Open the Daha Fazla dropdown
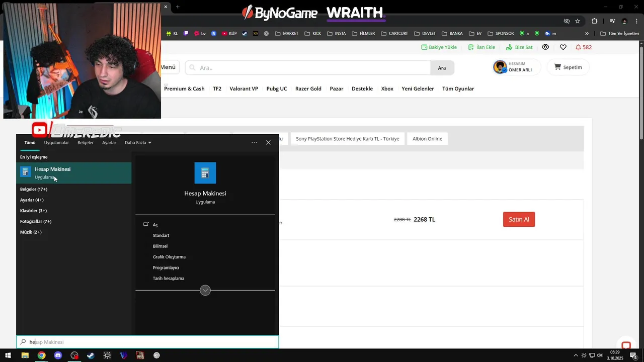The height and width of the screenshot is (362, 644). click(x=138, y=143)
